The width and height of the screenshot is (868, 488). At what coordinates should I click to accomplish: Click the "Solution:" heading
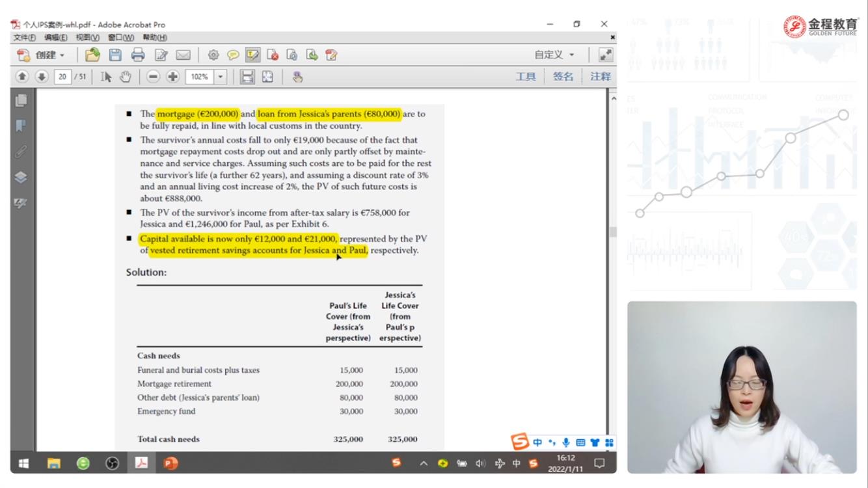[146, 273]
